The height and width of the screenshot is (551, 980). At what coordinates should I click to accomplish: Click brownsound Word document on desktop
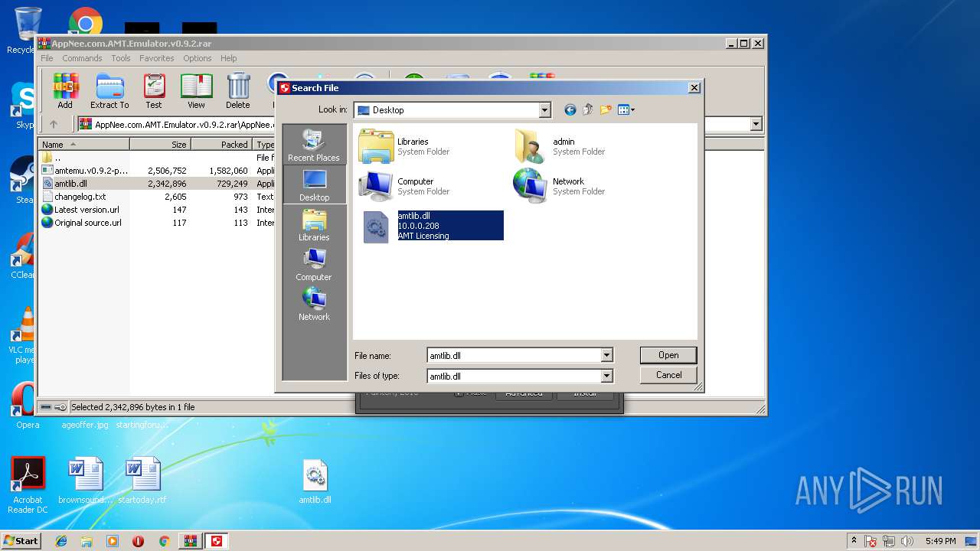86,481
